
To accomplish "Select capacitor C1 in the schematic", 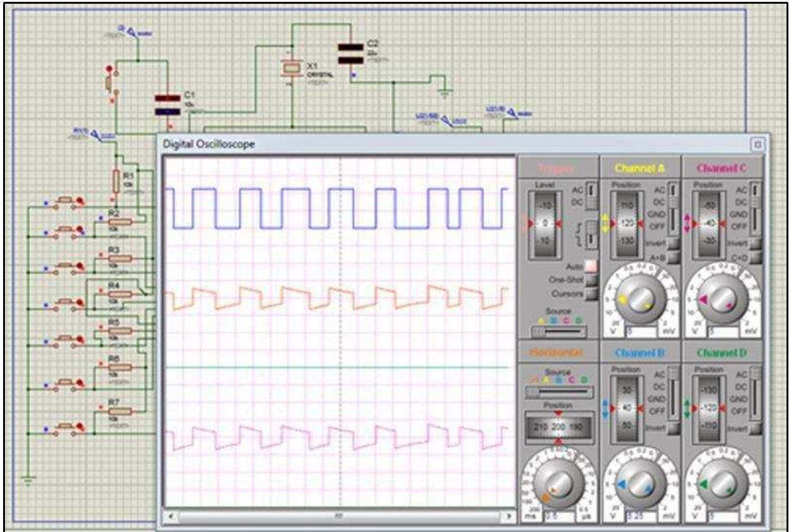I will pos(167,104).
